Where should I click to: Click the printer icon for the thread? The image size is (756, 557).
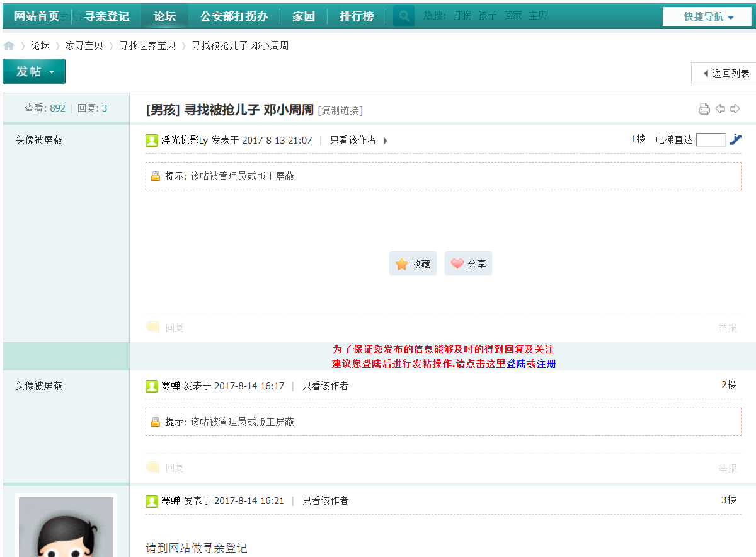coord(704,109)
